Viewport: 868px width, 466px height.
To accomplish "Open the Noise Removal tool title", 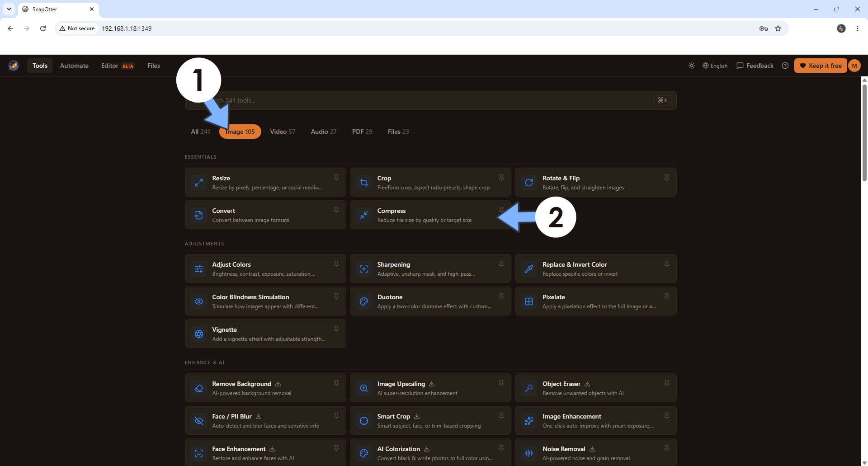I will (564, 449).
